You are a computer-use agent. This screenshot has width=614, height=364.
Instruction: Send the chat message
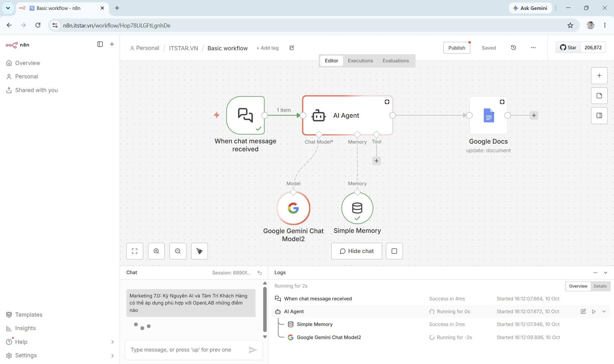[x=253, y=350]
